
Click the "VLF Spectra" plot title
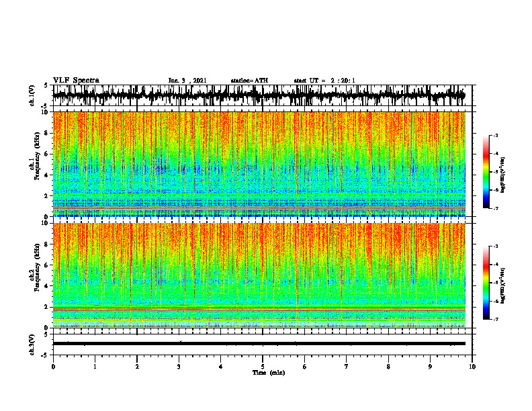point(76,81)
